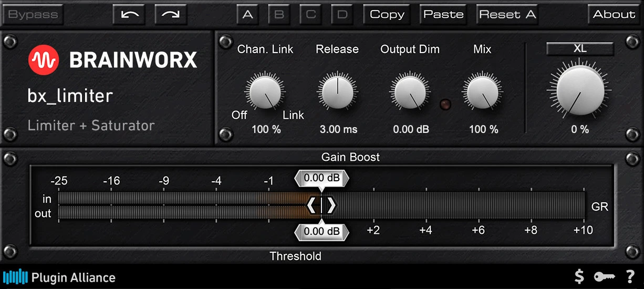Click the redo arrow icon

[x=171, y=15]
